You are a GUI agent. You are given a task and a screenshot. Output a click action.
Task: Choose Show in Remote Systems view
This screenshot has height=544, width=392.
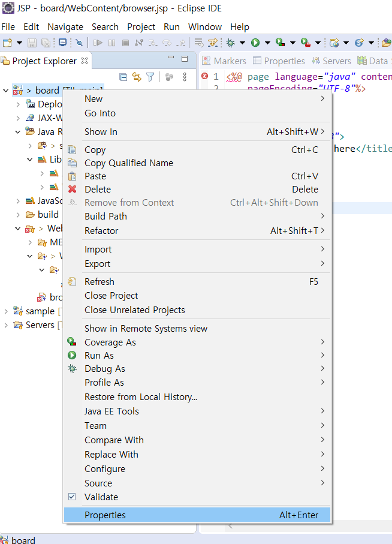(198, 328)
